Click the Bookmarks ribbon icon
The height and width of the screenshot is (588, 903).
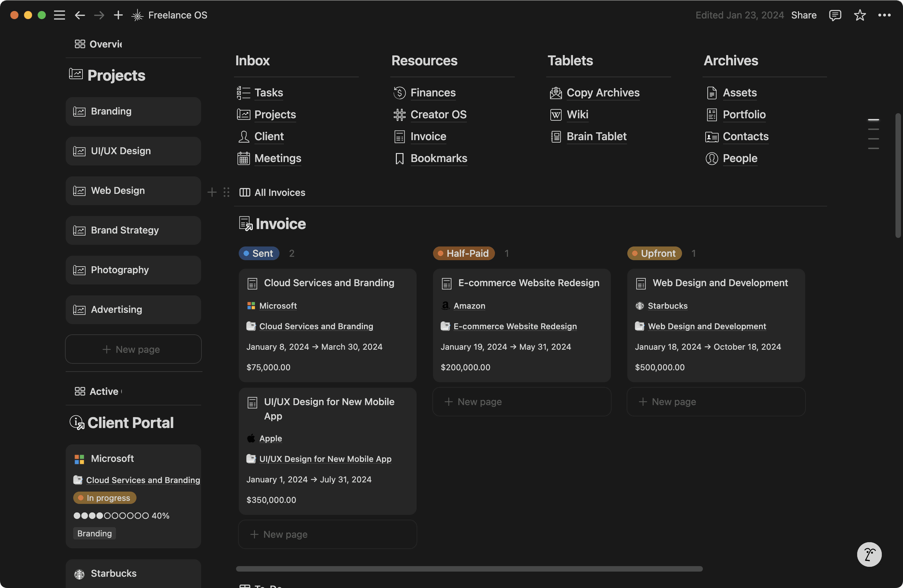(400, 159)
